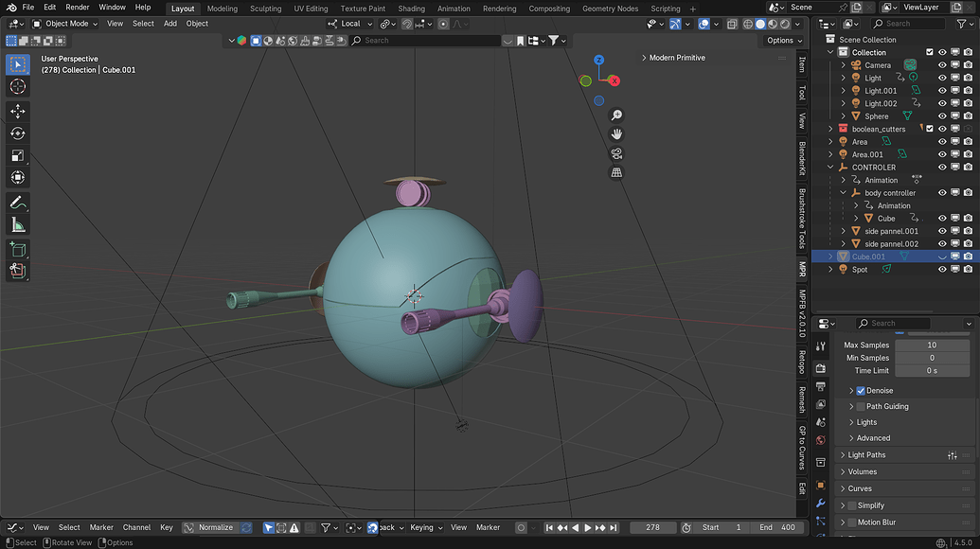Viewport: 980px width, 549px height.
Task: Click the pan view hand icon
Action: coord(616,134)
